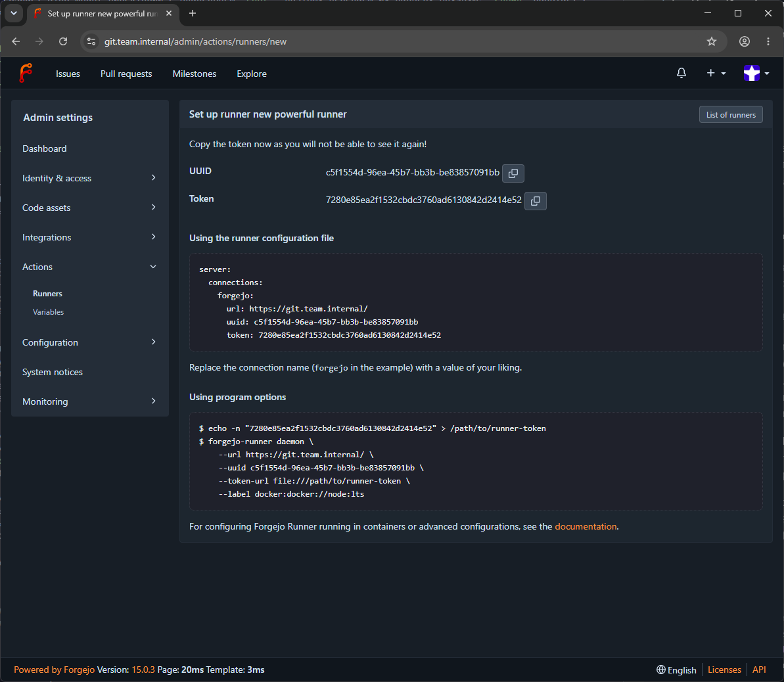Copy the runner token to clipboard

535,201
